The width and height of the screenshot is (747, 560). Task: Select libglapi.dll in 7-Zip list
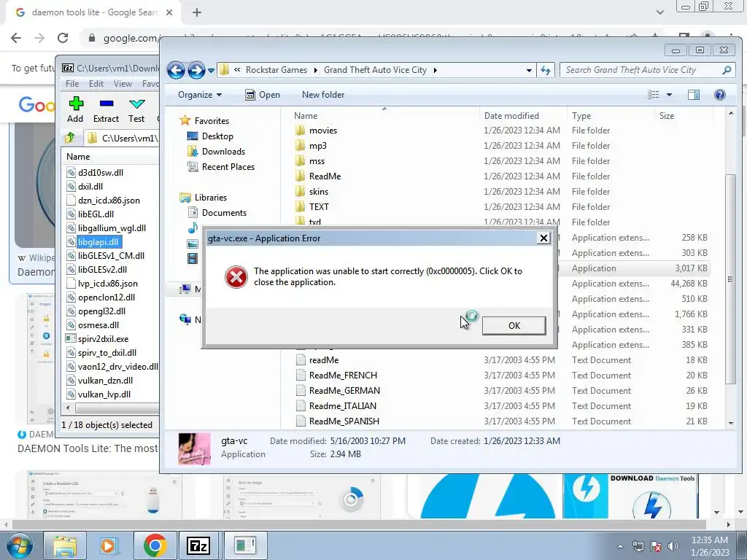coord(98,241)
